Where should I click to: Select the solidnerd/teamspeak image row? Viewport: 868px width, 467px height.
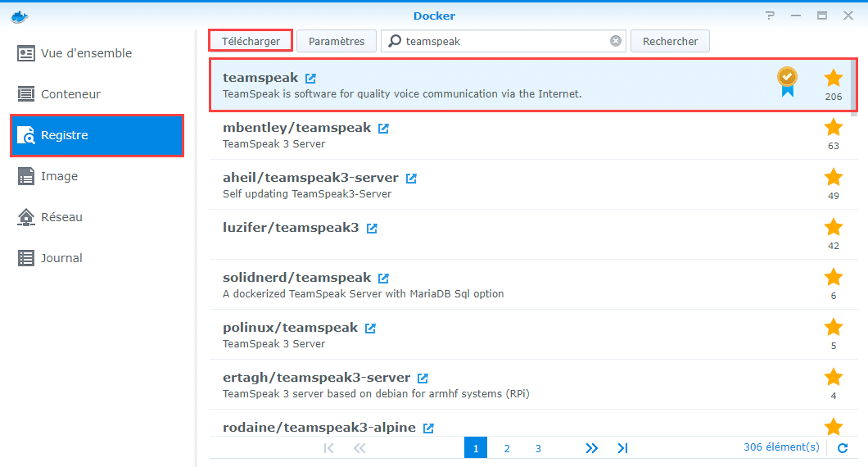point(534,285)
